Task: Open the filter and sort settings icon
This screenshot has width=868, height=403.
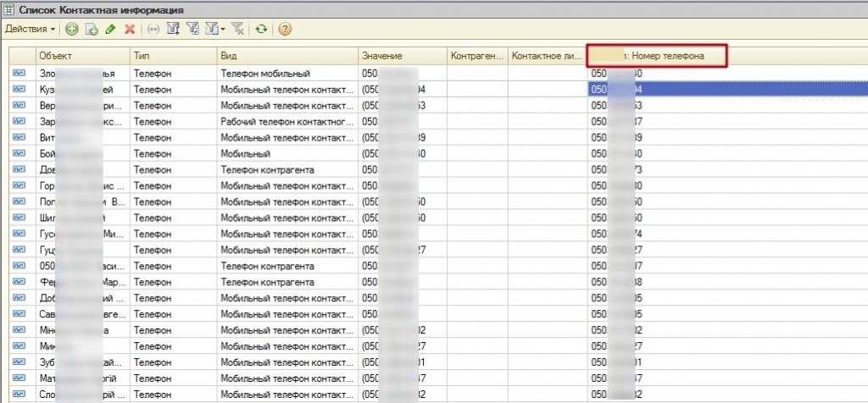Action: 174,29
